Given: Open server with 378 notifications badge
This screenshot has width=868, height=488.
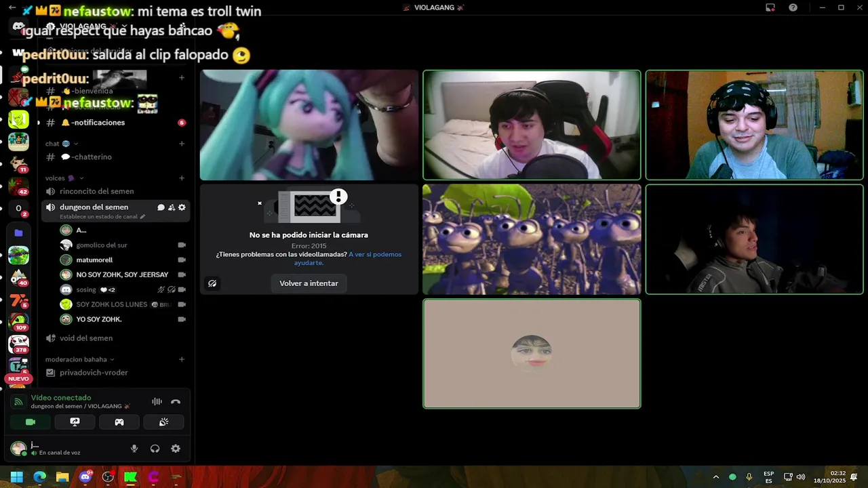Looking at the screenshot, I should (18, 344).
